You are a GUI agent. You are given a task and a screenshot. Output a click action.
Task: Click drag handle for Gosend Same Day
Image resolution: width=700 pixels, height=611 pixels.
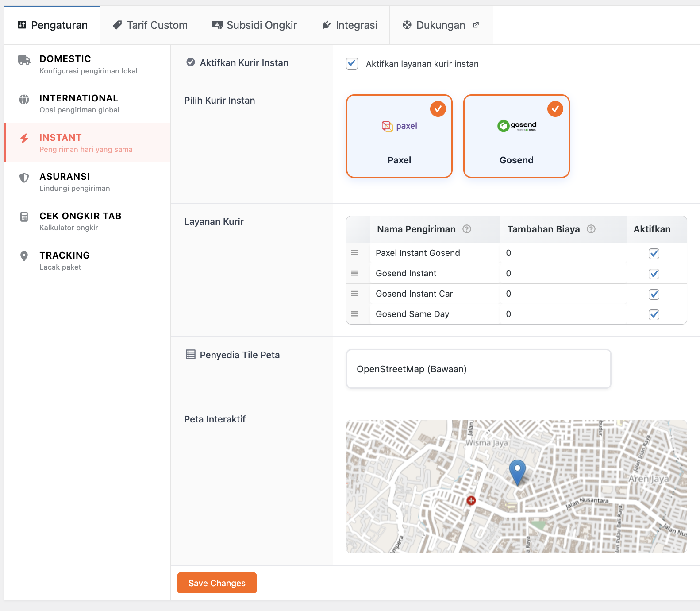(355, 314)
